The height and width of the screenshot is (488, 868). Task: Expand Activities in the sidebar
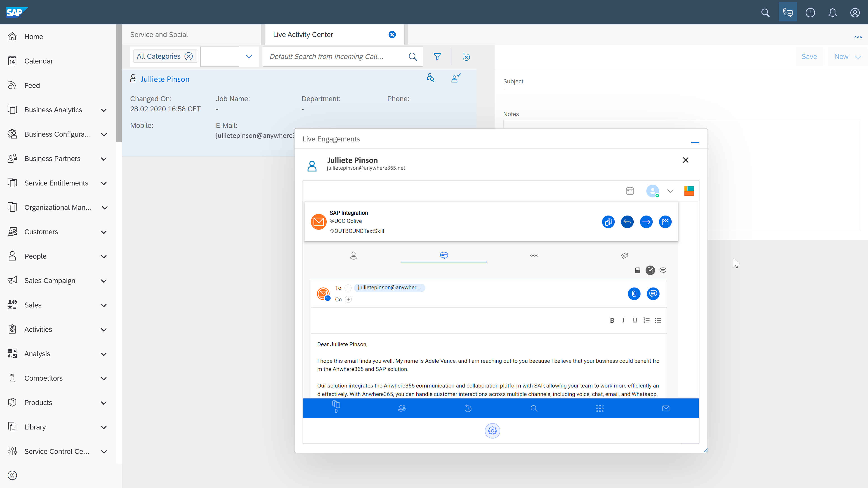104,330
